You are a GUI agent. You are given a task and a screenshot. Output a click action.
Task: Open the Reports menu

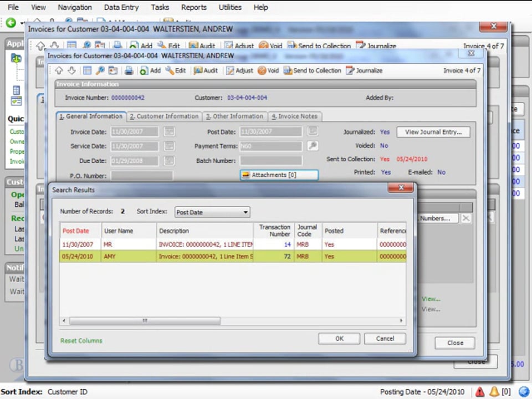[194, 7]
